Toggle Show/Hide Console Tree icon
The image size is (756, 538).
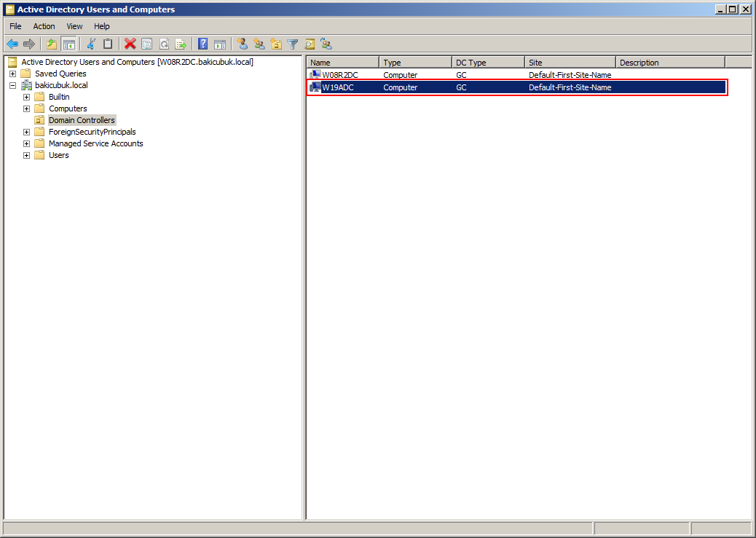[x=69, y=44]
